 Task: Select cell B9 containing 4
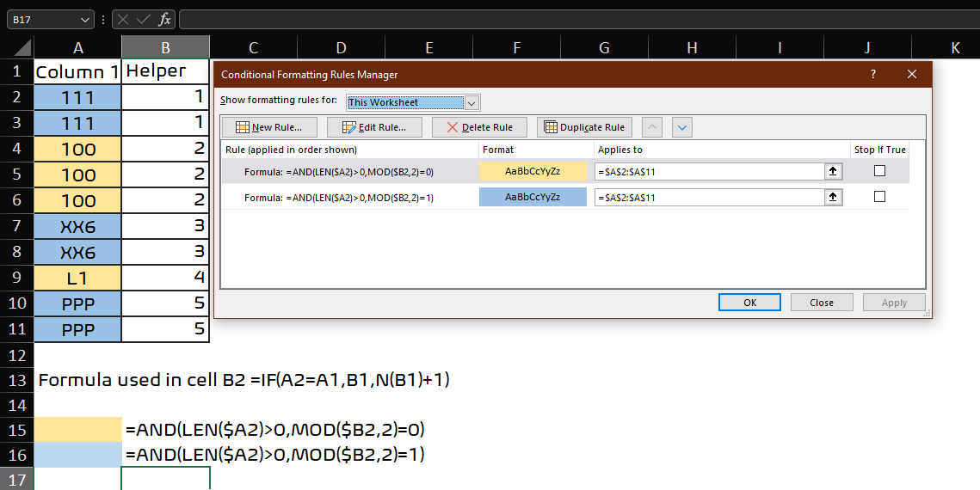[165, 278]
